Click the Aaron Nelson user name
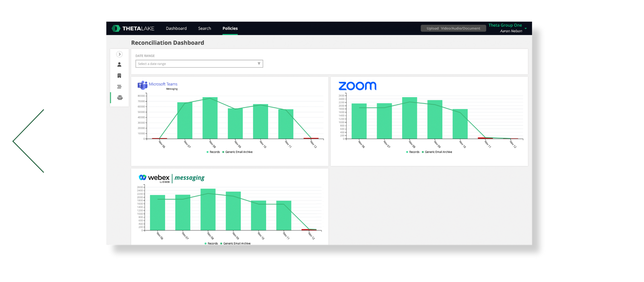Image resolution: width=644 pixels, height=282 pixels. [x=511, y=31]
